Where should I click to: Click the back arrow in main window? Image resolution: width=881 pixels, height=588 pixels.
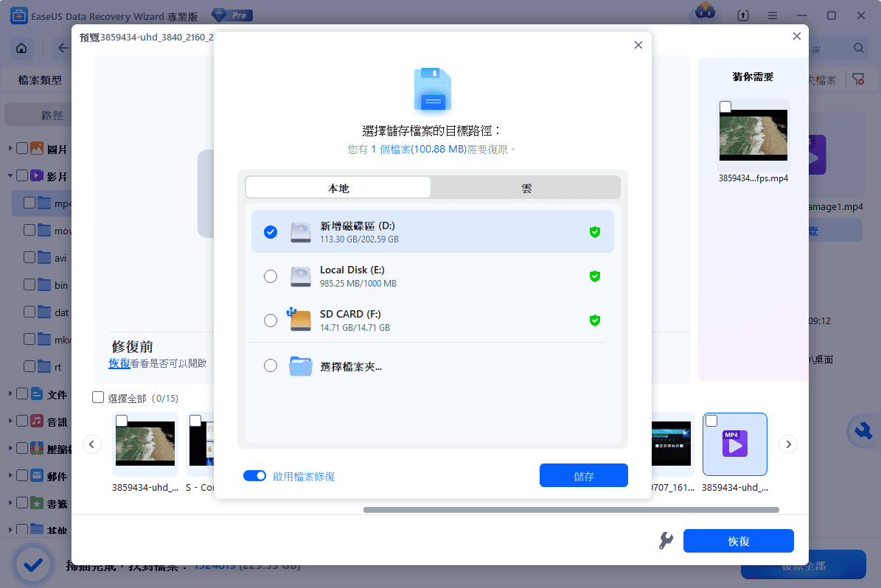(63, 49)
